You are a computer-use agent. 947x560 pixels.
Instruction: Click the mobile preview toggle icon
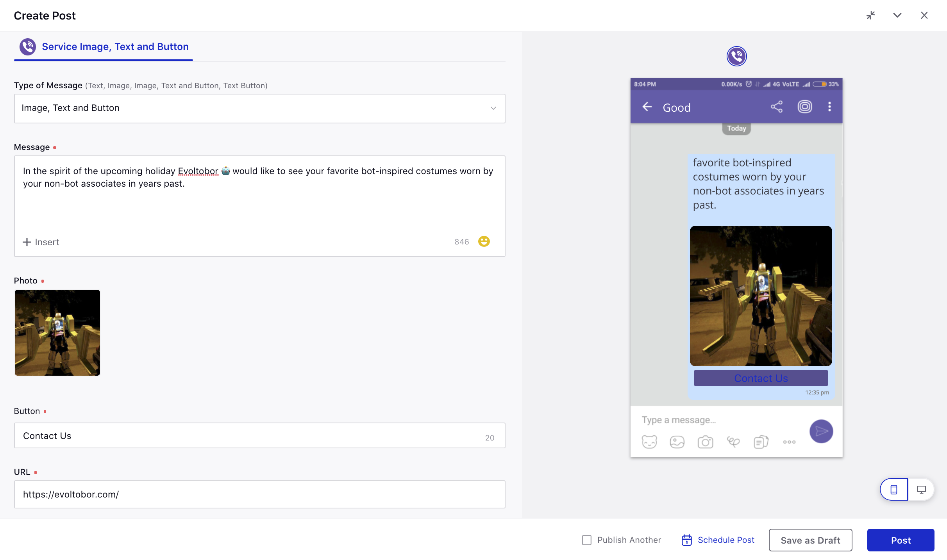893,489
